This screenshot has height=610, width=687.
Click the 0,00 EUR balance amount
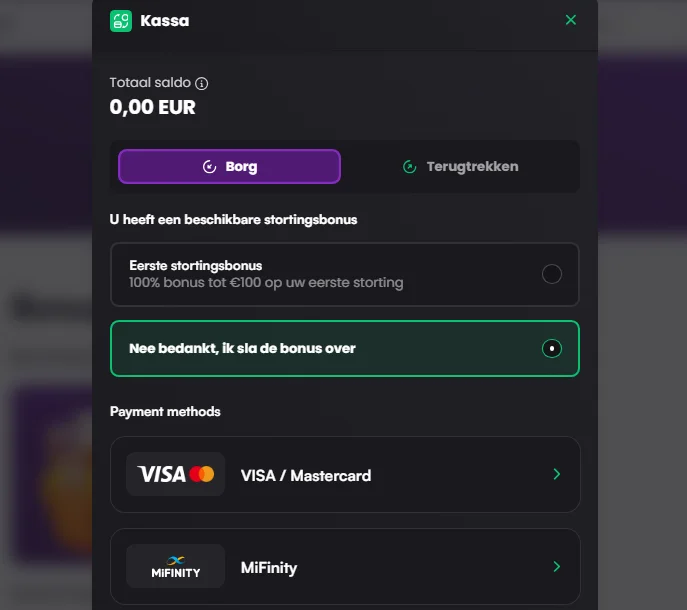(x=152, y=107)
